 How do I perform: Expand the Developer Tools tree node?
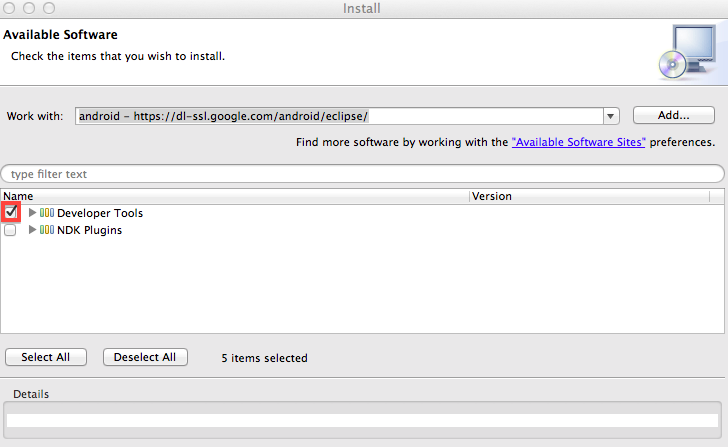(x=32, y=213)
